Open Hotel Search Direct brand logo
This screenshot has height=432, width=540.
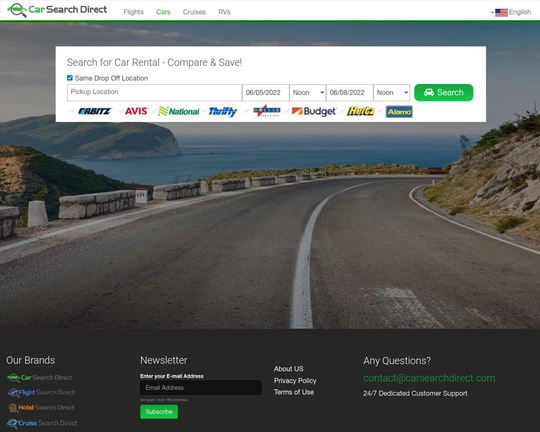tap(42, 408)
